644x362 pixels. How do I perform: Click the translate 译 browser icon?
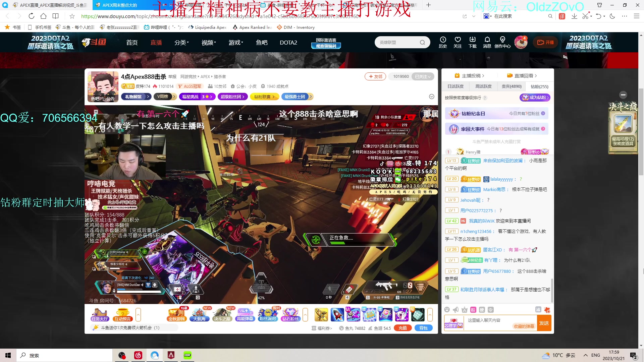coord(562,16)
